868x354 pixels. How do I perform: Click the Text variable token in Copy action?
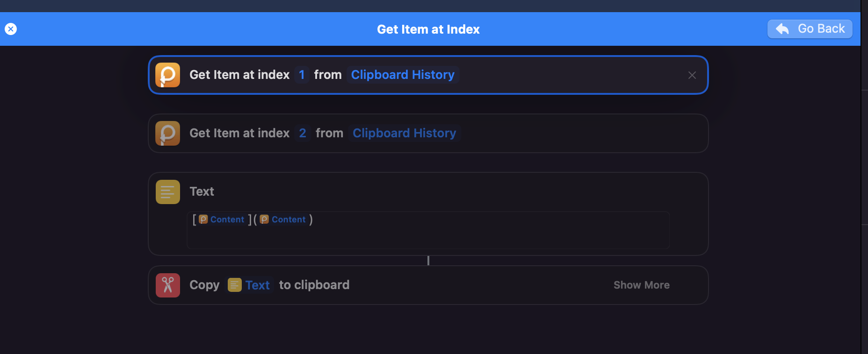(257, 285)
